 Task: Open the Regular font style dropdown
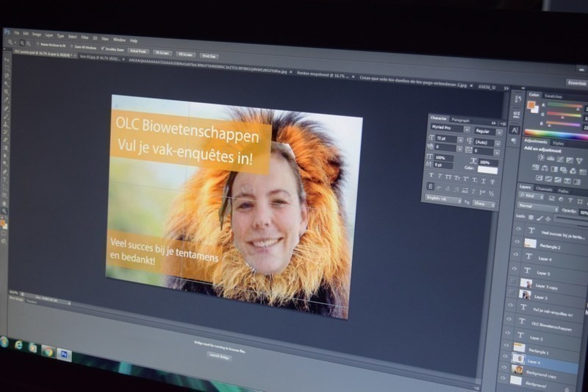click(x=499, y=132)
